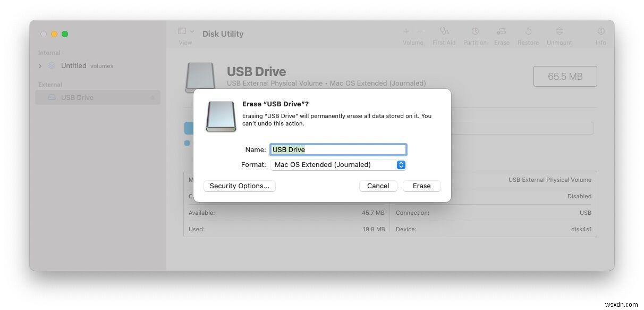Click the green zoom window button
The height and width of the screenshot is (310, 644).
(65, 34)
